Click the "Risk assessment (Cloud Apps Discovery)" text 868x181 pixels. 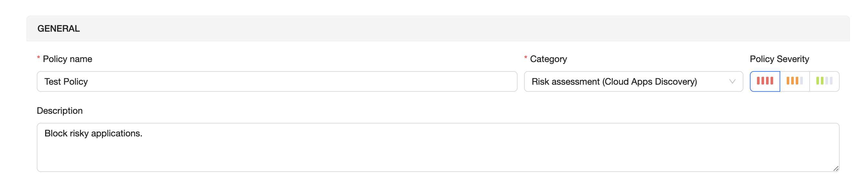click(614, 82)
